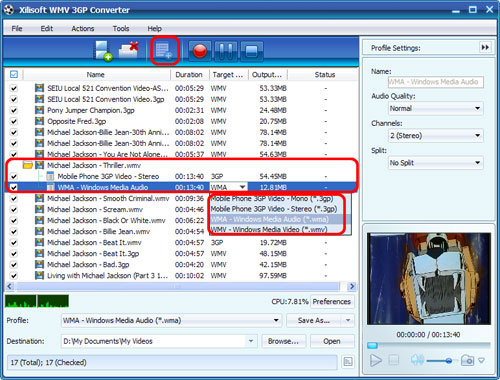This screenshot has width=500, height=380.
Task: Uncheck SEIU Local 521 Convention Video.3gp
Action: point(14,99)
